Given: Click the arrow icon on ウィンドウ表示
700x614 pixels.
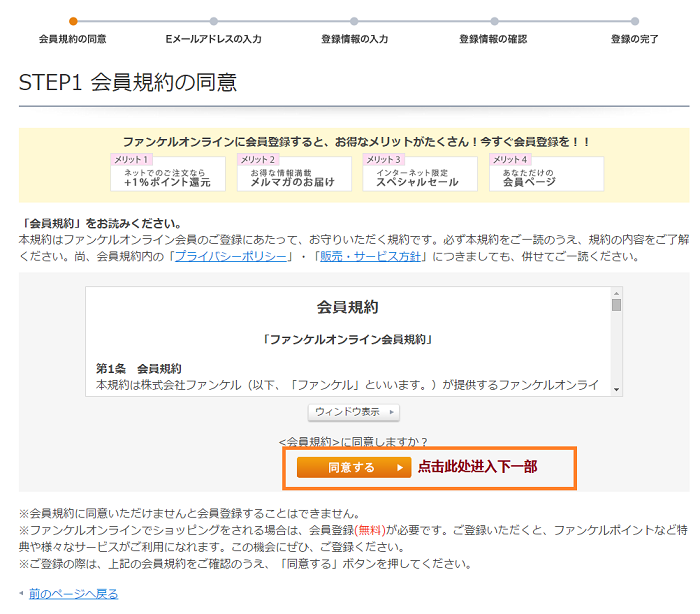Looking at the screenshot, I should 391,412.
